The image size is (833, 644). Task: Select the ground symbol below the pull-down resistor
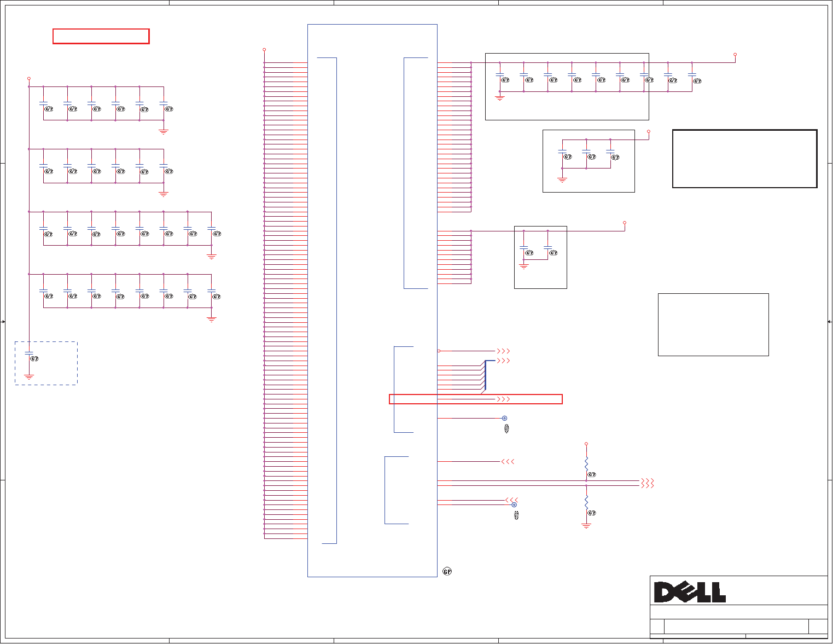tap(586, 526)
